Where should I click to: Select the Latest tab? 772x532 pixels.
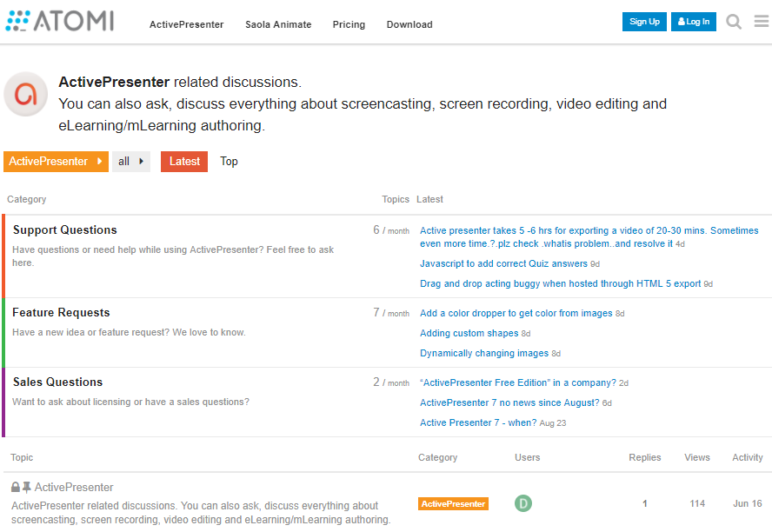(184, 162)
